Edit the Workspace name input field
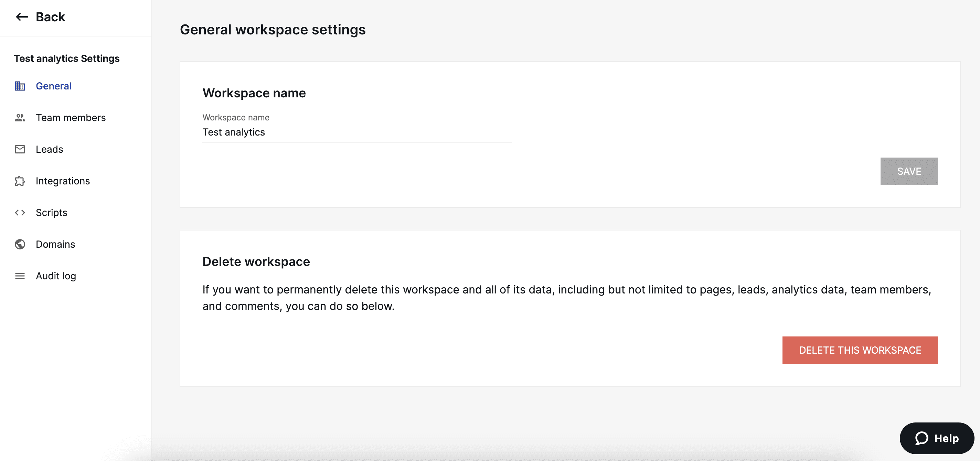 tap(357, 132)
